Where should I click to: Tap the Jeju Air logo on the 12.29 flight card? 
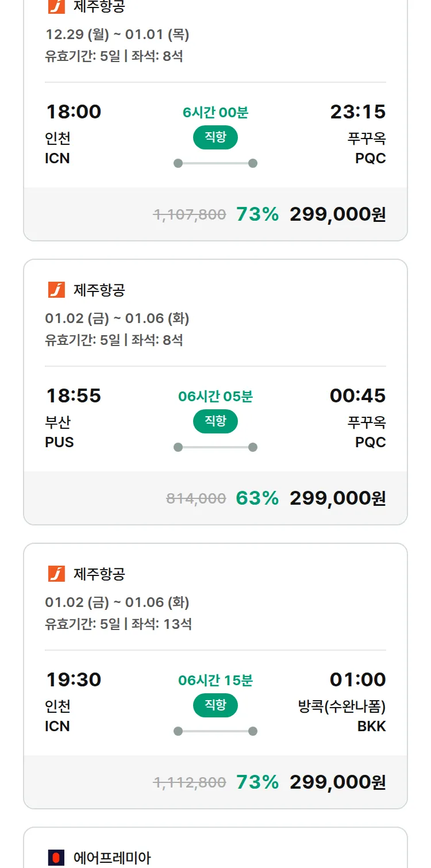click(x=56, y=7)
